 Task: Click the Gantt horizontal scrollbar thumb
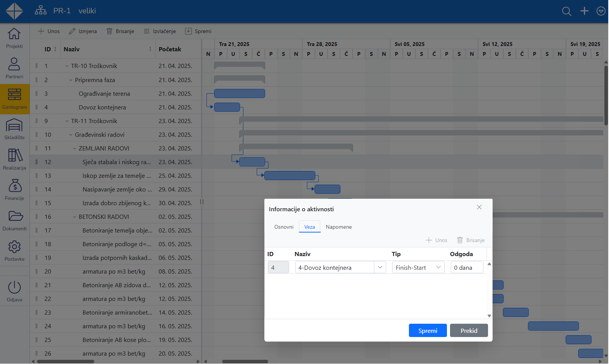pos(245,361)
